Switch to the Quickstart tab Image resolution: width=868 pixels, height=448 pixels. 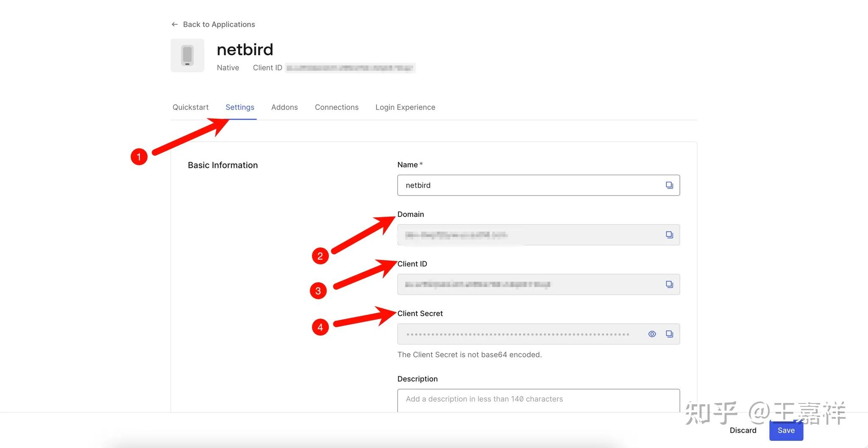pyautogui.click(x=190, y=107)
